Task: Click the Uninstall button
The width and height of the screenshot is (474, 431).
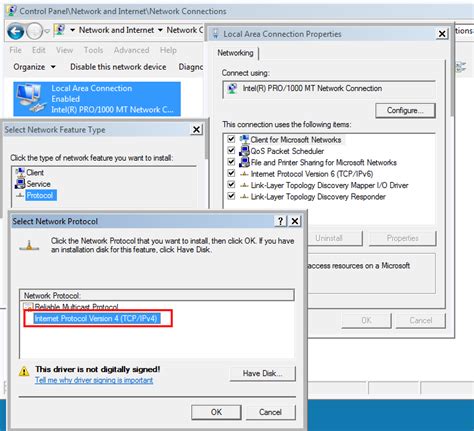Action: (x=329, y=238)
